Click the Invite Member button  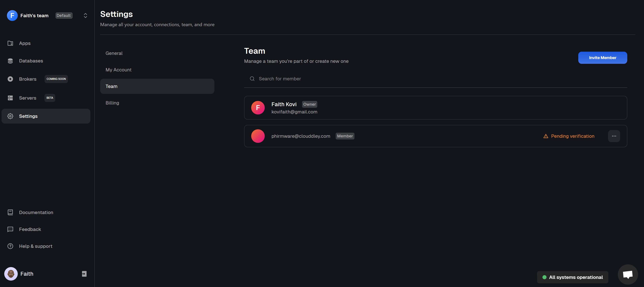click(x=602, y=58)
